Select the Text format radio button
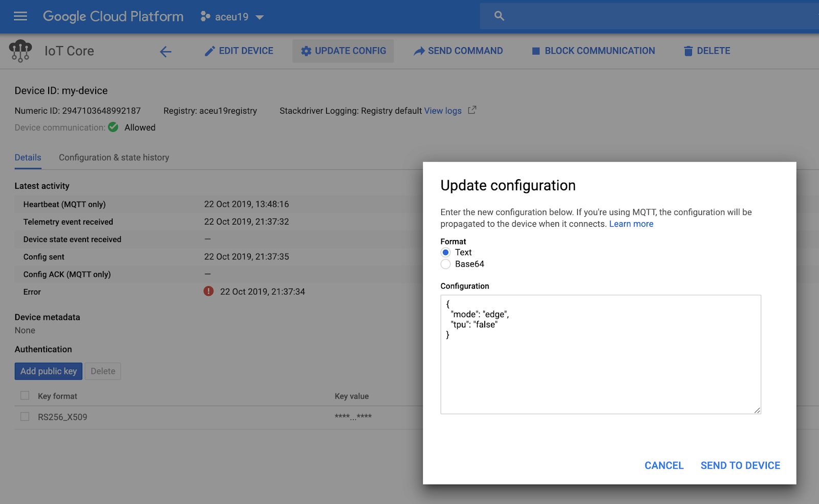The width and height of the screenshot is (819, 504). (446, 252)
